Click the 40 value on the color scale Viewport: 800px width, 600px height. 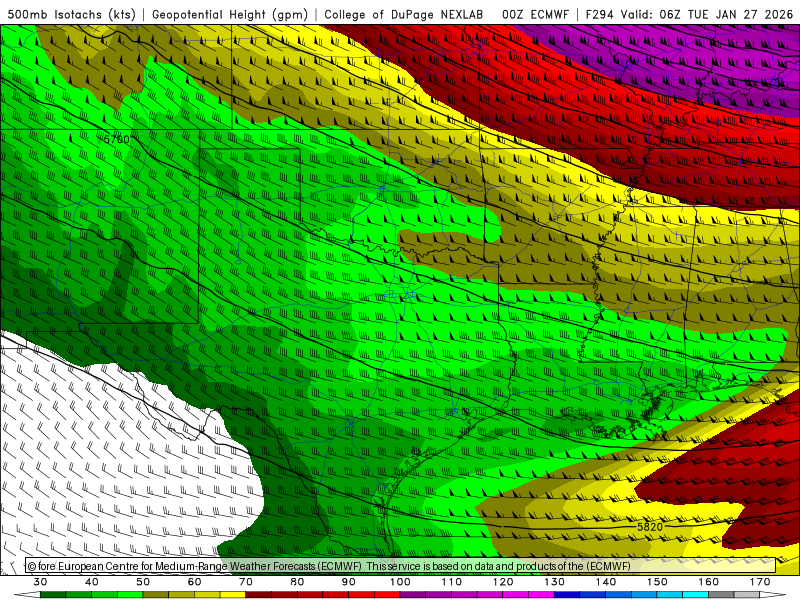(x=92, y=582)
